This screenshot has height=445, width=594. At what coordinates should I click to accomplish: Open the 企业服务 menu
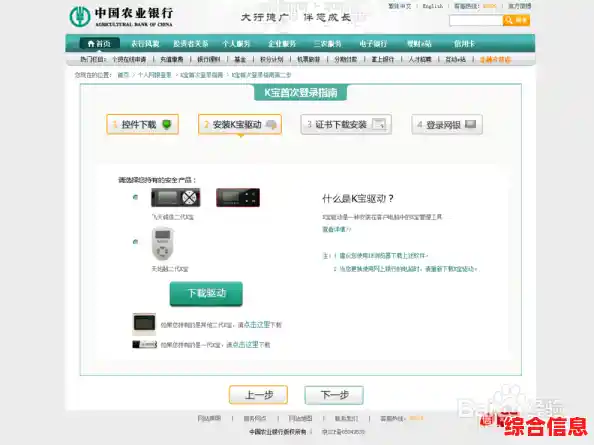coord(282,44)
